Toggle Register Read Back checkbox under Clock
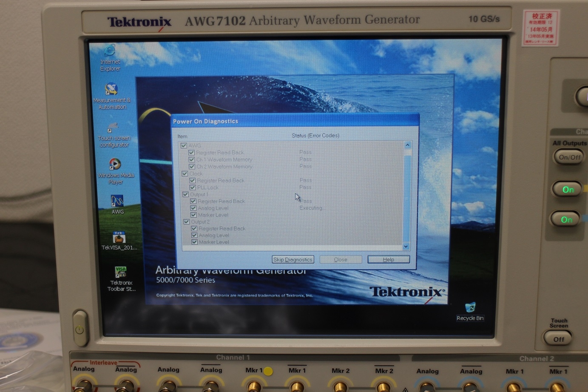Screen dimensions: 588x392 [192, 180]
